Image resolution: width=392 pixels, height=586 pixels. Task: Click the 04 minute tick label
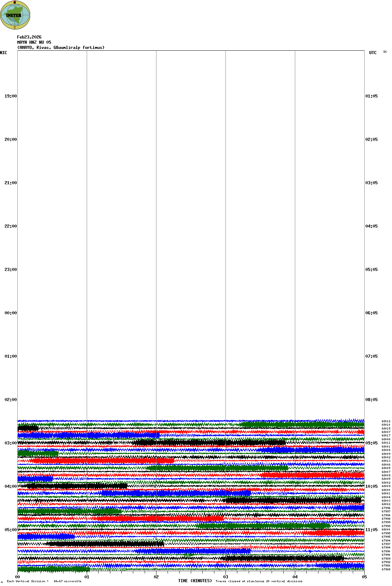(x=295, y=577)
